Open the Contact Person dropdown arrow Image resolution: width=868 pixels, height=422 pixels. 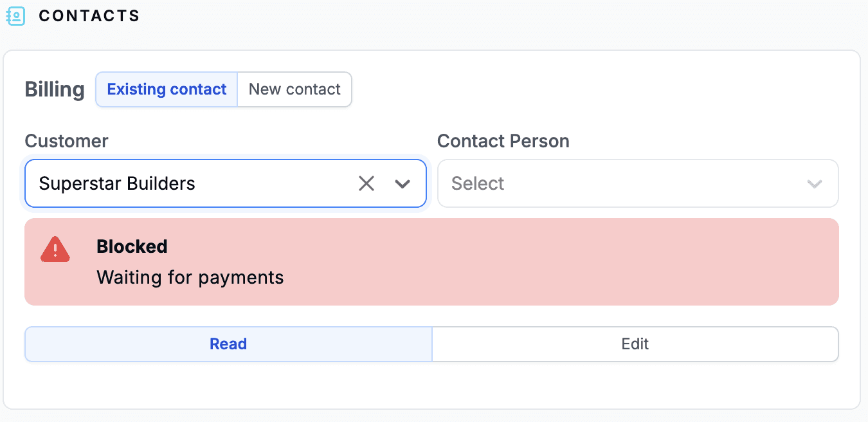point(815,184)
